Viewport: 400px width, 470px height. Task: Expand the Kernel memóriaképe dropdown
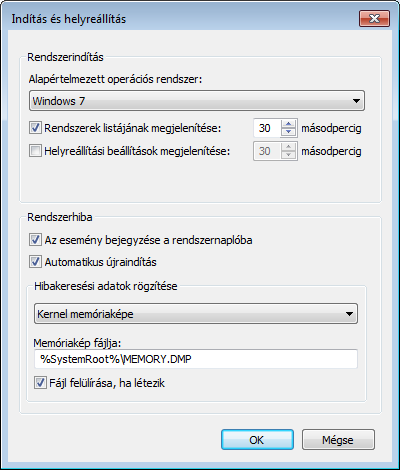click(196, 314)
